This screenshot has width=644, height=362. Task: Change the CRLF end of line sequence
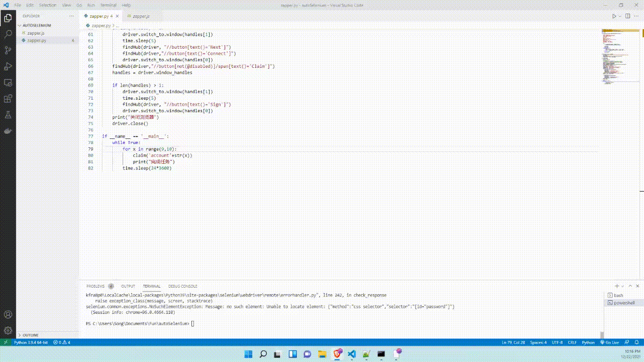point(572,342)
